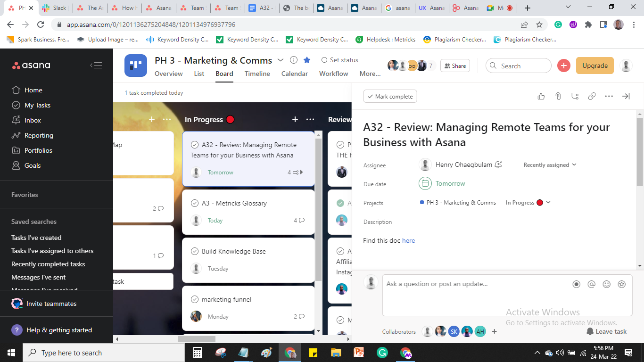Open the Inbox bell item
This screenshot has height=362, width=644.
tap(26, 120)
